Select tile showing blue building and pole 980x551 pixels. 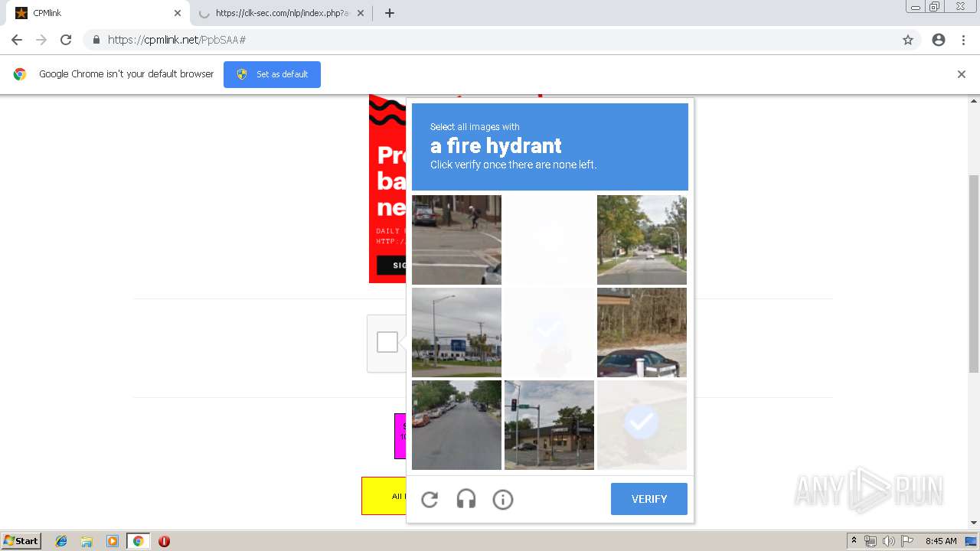pyautogui.click(x=456, y=332)
